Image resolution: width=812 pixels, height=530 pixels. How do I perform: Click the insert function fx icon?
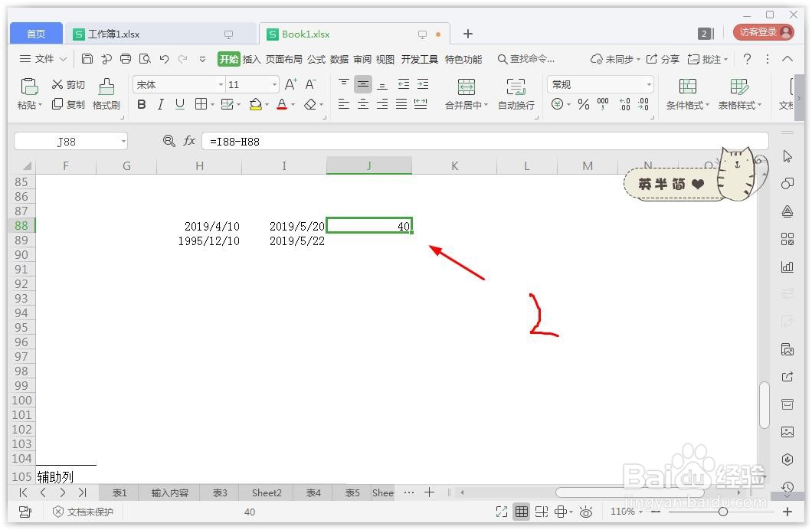[189, 141]
